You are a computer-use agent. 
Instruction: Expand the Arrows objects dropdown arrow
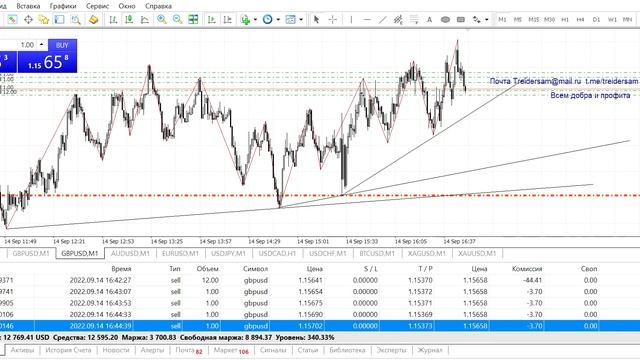click(487, 19)
